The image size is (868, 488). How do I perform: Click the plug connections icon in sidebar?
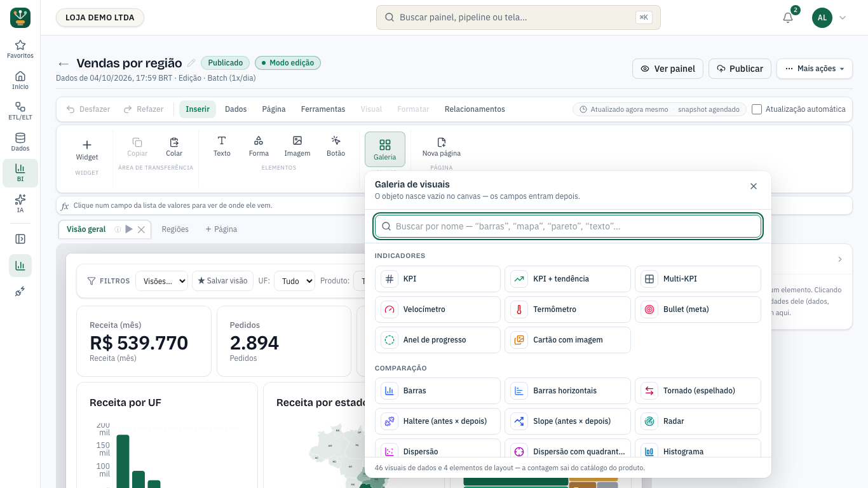click(x=20, y=292)
